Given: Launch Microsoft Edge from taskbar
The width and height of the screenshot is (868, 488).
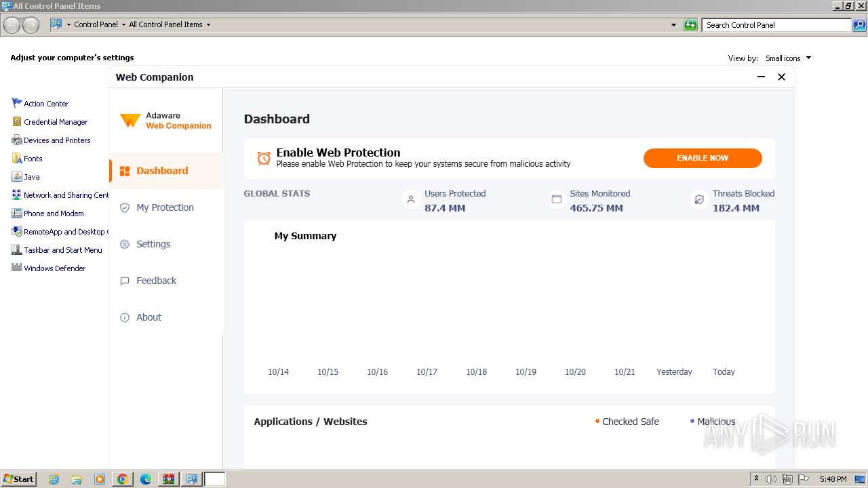Looking at the screenshot, I should [146, 479].
